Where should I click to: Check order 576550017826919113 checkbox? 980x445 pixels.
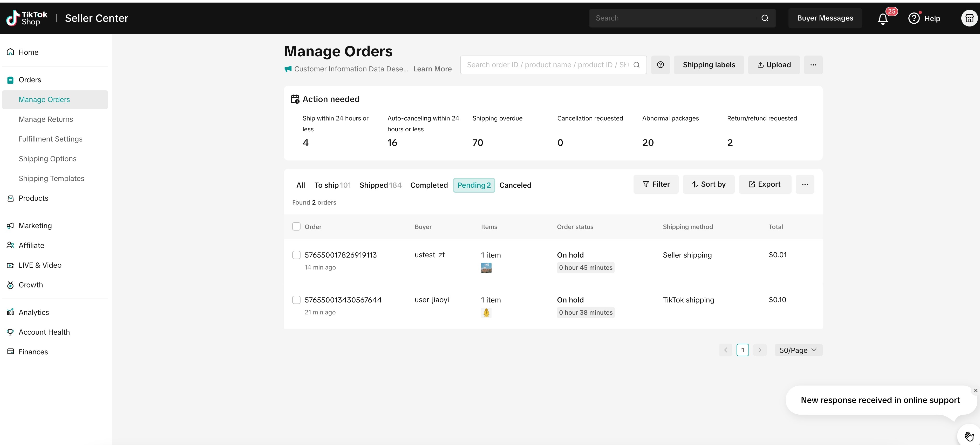pyautogui.click(x=296, y=255)
